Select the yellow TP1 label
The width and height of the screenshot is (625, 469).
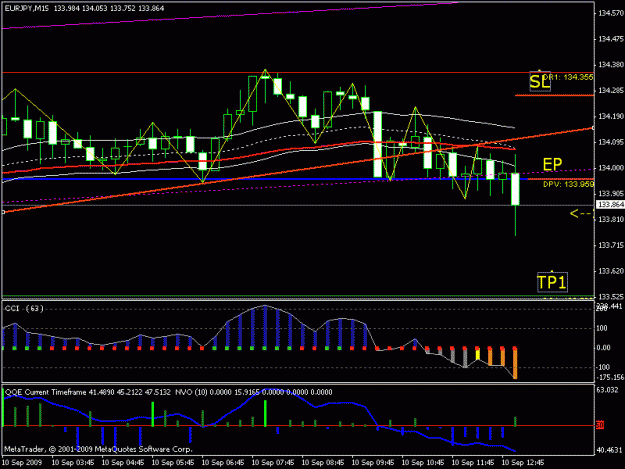point(552,283)
